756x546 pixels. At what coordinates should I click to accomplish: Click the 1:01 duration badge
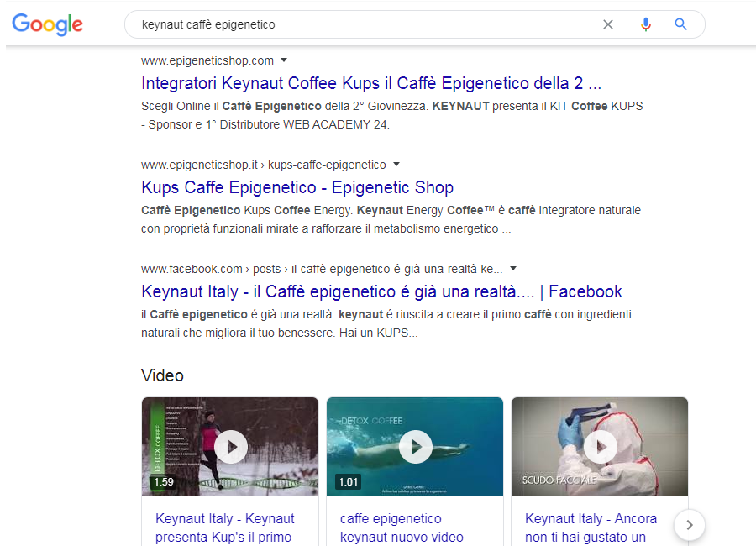pyautogui.click(x=348, y=482)
